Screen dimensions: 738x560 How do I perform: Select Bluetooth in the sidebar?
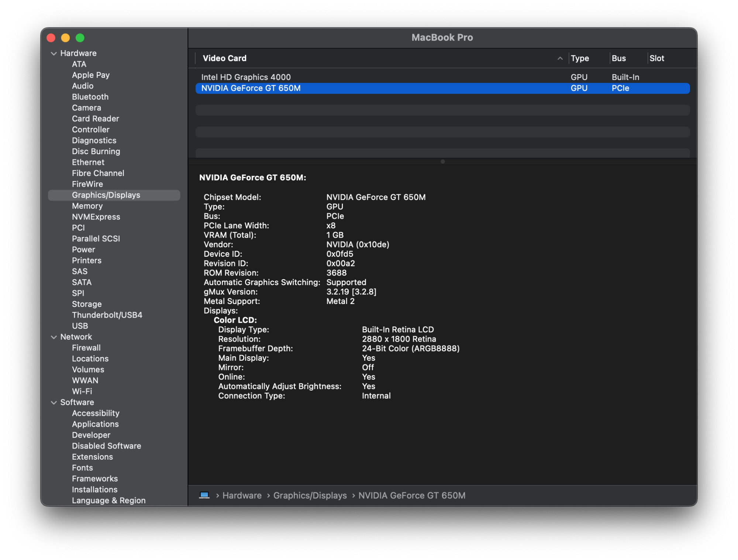coord(90,97)
